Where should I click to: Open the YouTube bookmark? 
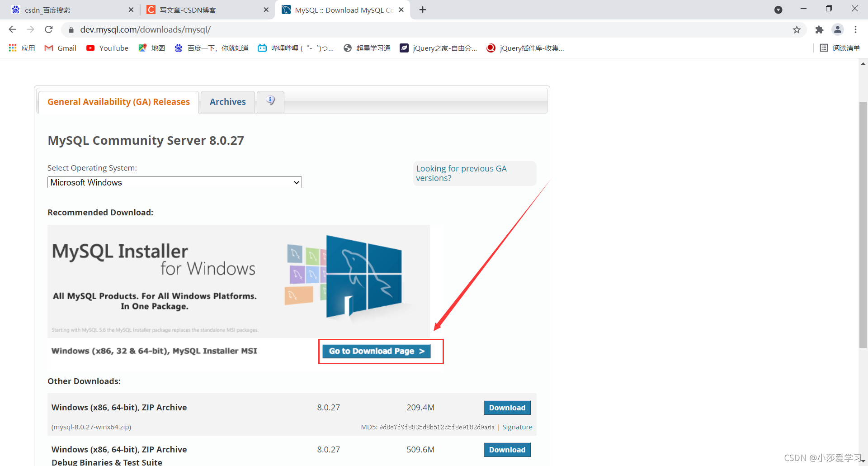point(108,48)
